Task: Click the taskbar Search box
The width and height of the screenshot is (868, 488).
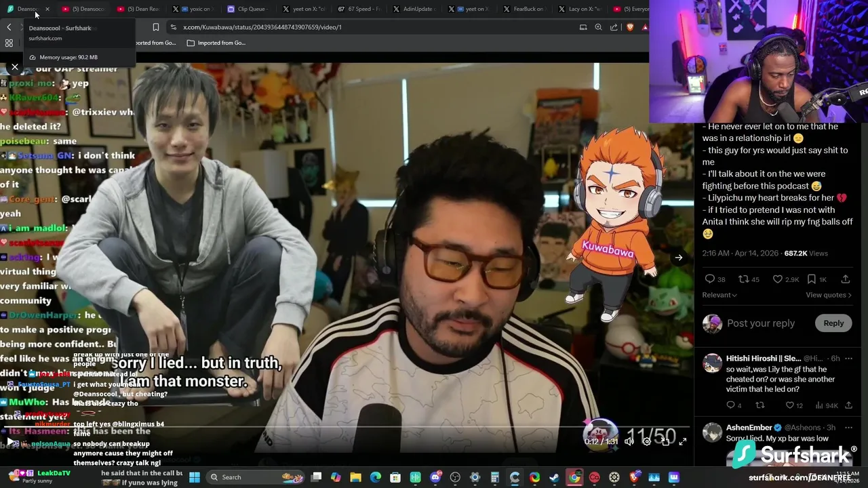Action: (x=256, y=477)
